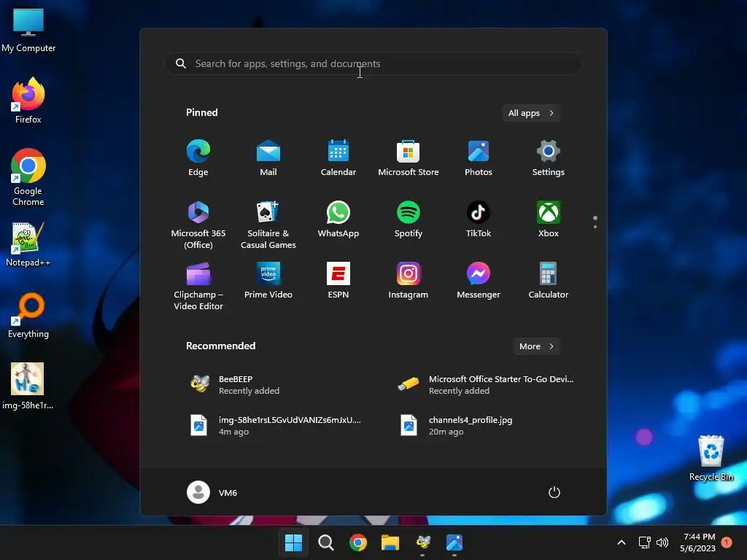Viewport: 747px width, 560px height.
Task: Open WhatsApp
Action: 338,219
